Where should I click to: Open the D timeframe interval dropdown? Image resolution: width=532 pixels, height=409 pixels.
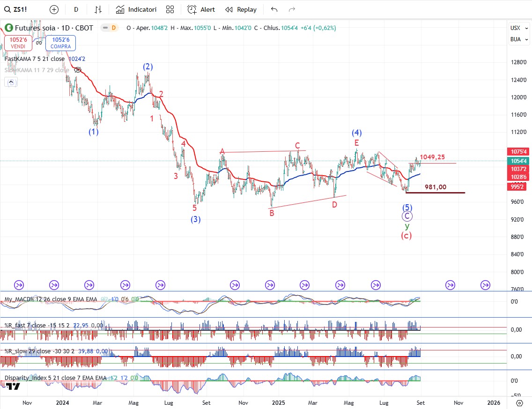pyautogui.click(x=76, y=9)
